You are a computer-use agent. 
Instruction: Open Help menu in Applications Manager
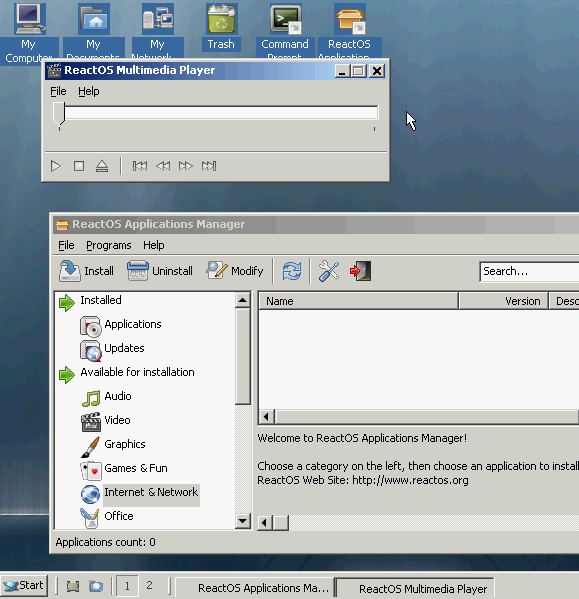154,245
